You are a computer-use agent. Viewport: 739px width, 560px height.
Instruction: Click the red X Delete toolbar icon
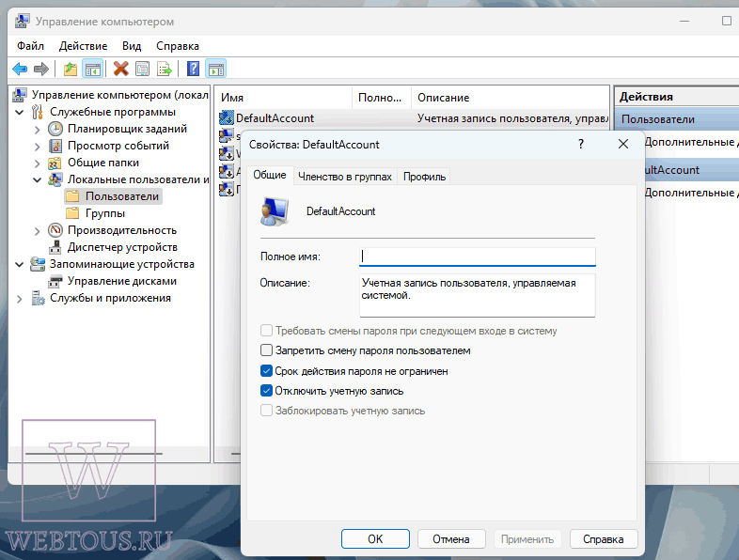(120, 69)
